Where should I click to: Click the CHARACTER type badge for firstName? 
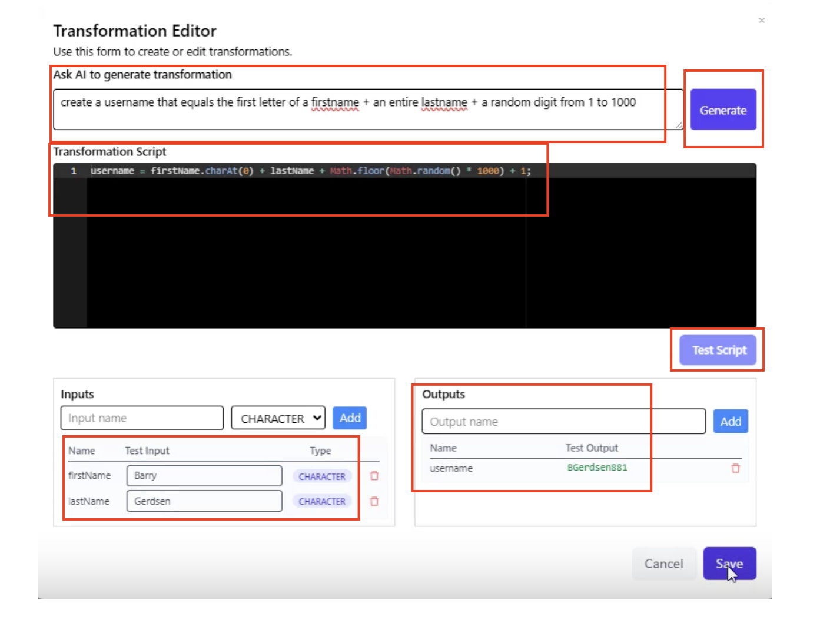coord(322,476)
